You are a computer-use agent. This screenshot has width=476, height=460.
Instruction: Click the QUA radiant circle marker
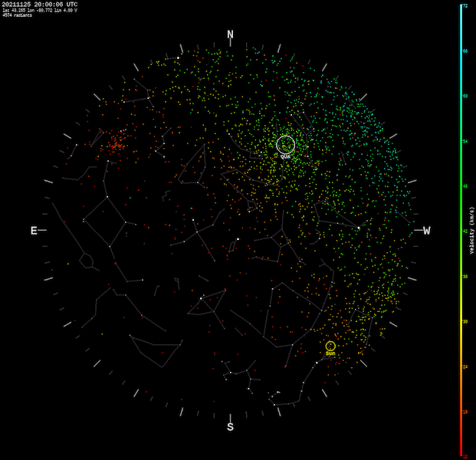click(285, 143)
